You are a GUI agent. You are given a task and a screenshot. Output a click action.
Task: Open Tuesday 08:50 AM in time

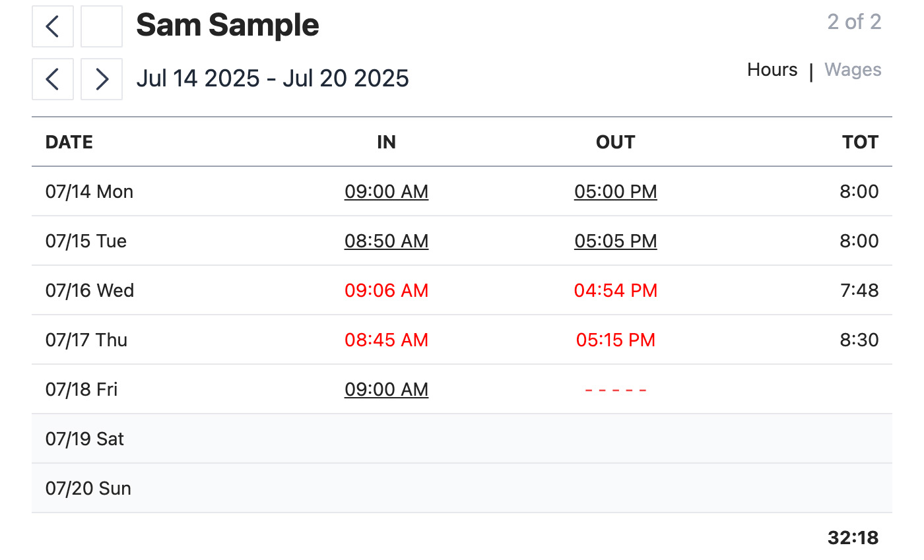click(386, 241)
